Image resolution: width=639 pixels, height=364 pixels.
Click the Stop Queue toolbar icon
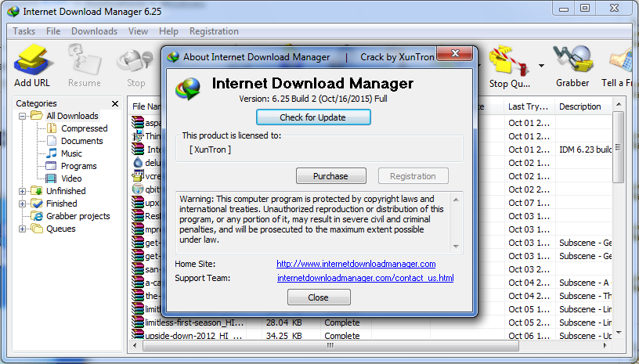click(x=510, y=67)
